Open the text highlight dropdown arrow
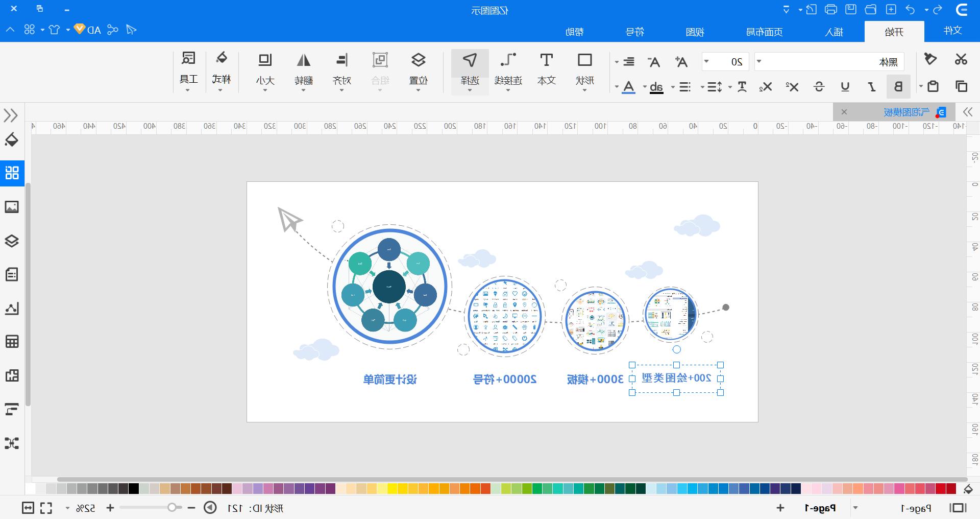Screen dimensions: 980x519 click(x=645, y=87)
